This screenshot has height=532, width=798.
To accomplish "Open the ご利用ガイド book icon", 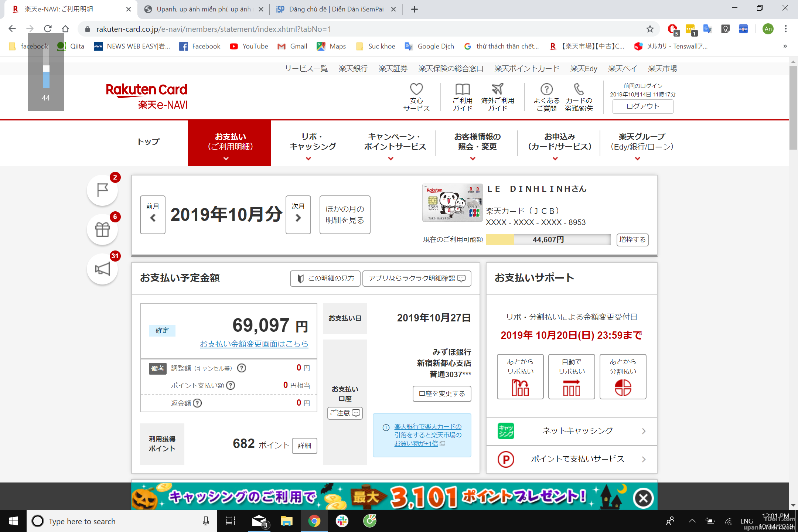I will 463,97.
